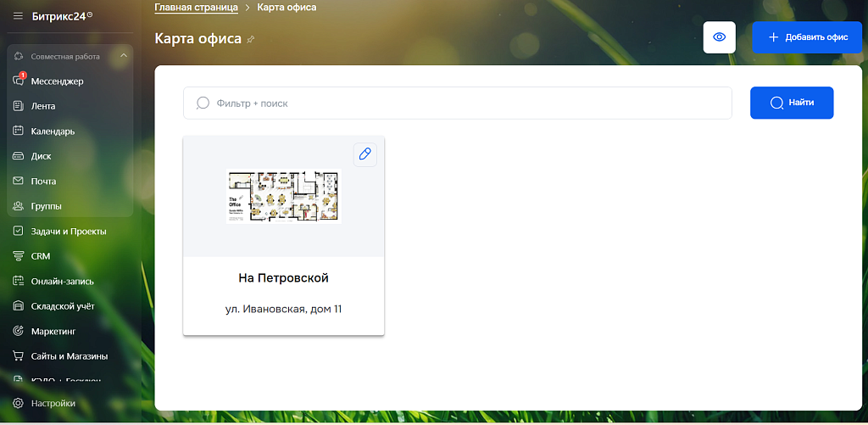Open the Настройки gear icon
The height and width of the screenshot is (425, 868).
18,403
